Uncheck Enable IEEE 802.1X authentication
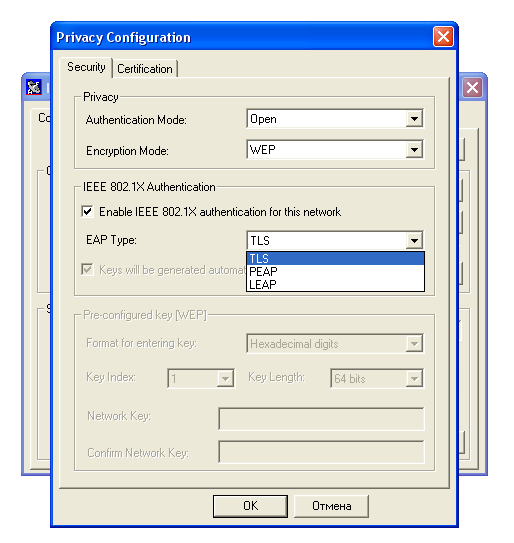The width and height of the screenshot is (514, 543). (x=87, y=211)
